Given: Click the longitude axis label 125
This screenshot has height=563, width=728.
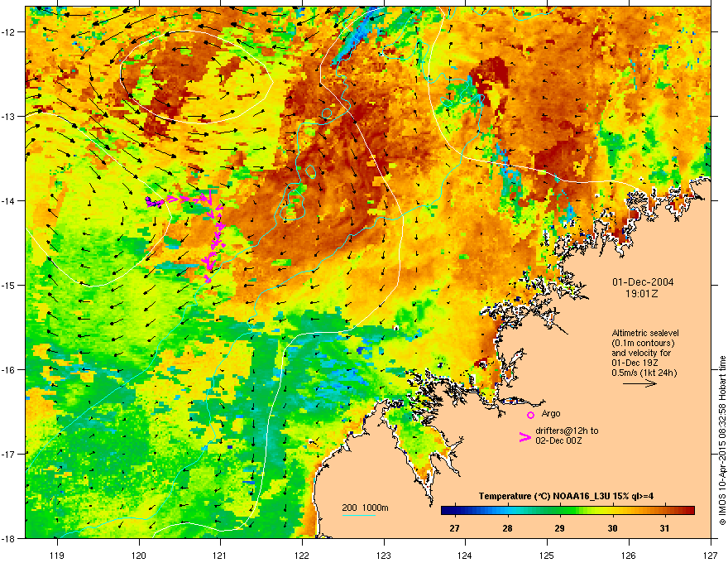Looking at the screenshot, I should tap(548, 556).
